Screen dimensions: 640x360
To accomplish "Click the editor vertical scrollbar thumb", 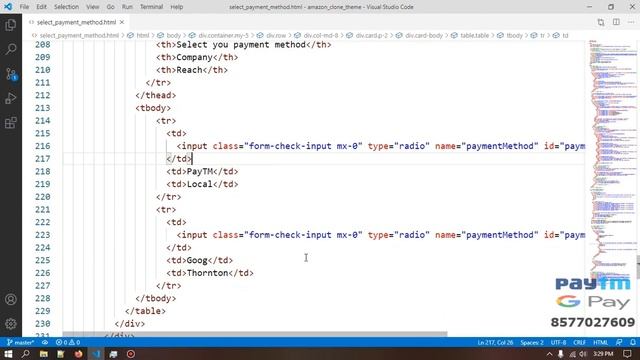I will [x=638, y=266].
